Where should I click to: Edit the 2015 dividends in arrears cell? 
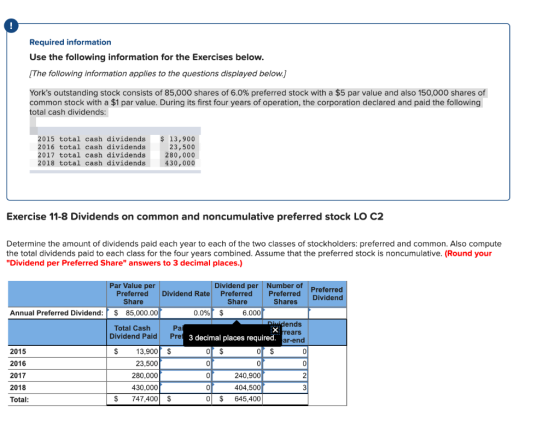pyautogui.click(x=285, y=352)
